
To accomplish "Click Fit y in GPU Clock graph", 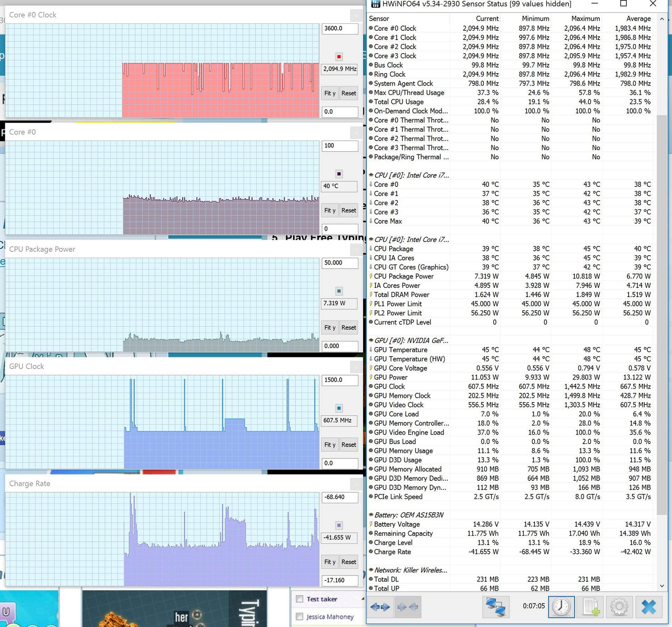I will (x=330, y=445).
